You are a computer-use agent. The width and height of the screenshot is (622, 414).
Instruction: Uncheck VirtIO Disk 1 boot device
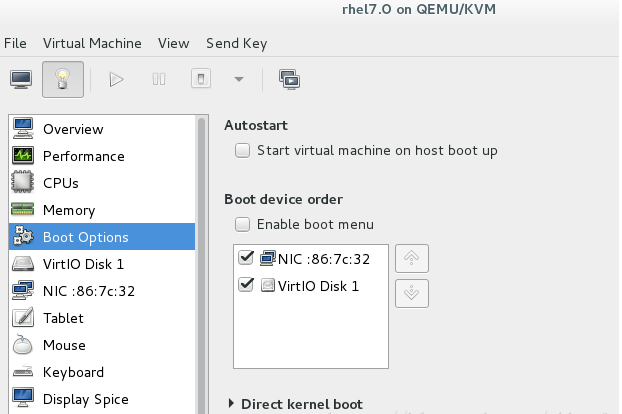pyautogui.click(x=247, y=286)
